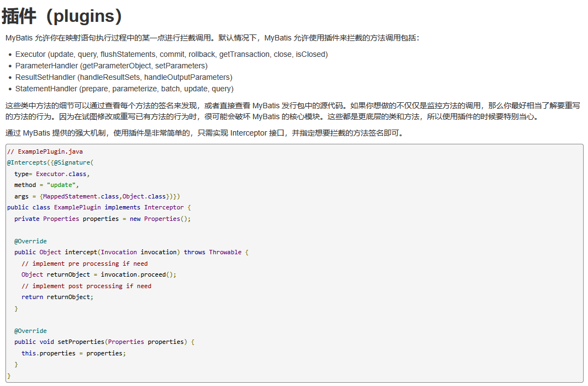Click the 'this.properties = properties;' code line
This screenshot has height=386, width=588.
[x=73, y=353]
